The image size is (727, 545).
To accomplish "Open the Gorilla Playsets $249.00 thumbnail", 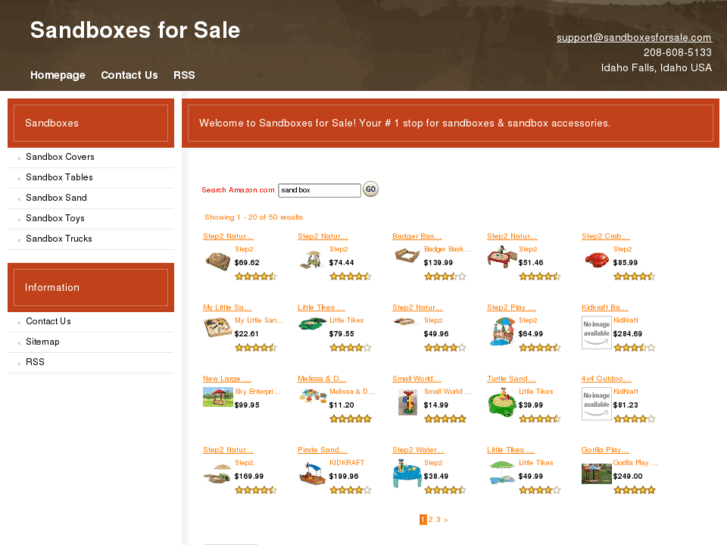I will pos(597,474).
